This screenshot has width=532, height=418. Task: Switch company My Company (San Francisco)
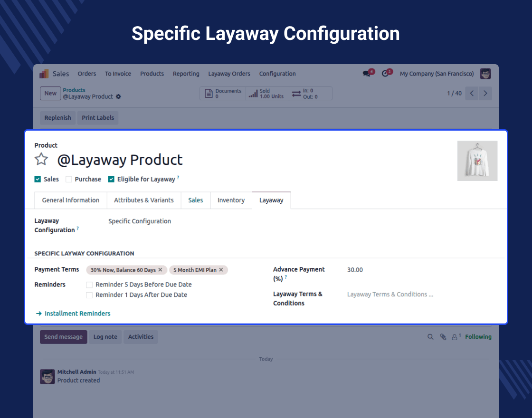tap(437, 74)
